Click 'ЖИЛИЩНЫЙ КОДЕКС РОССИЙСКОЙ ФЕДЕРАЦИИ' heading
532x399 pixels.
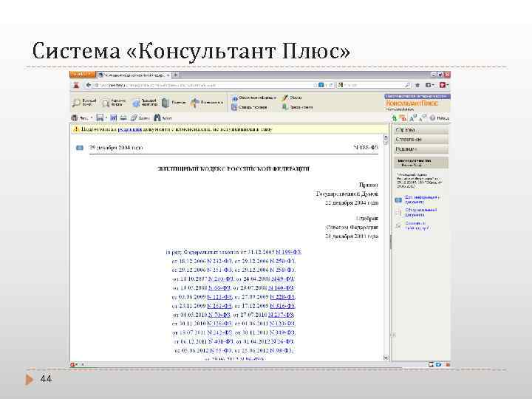[233, 168]
